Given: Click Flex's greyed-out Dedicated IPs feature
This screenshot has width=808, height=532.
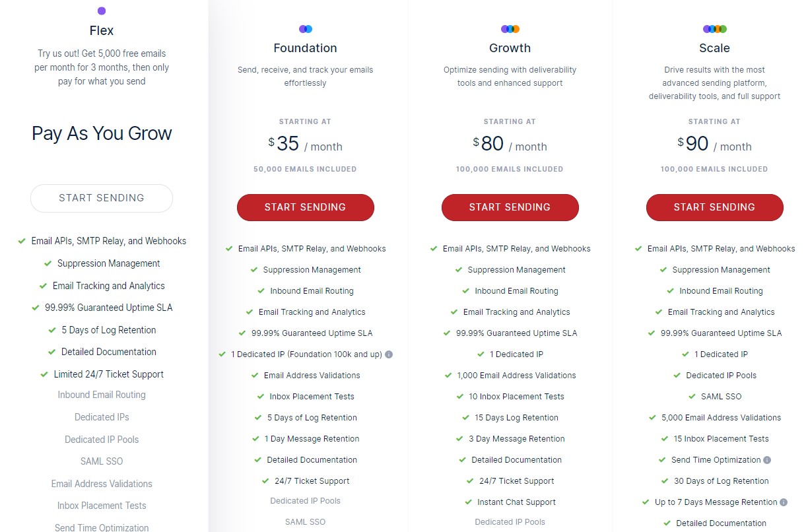Looking at the screenshot, I should click(102, 417).
